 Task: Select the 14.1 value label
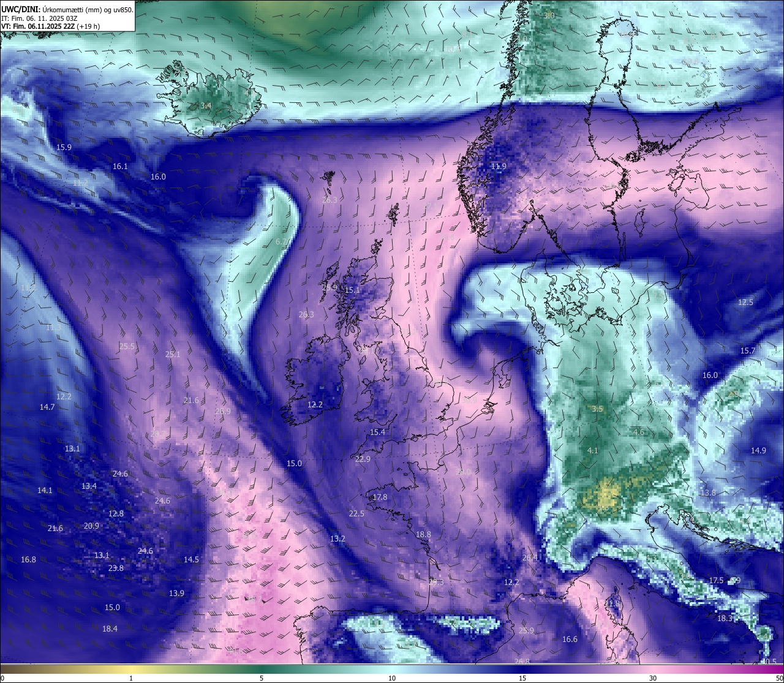click(x=45, y=490)
